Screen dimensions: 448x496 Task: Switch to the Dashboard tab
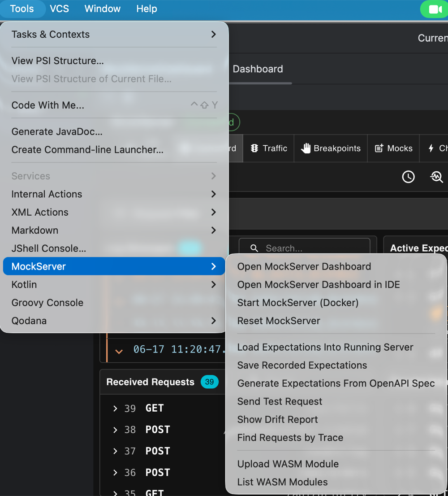258,69
